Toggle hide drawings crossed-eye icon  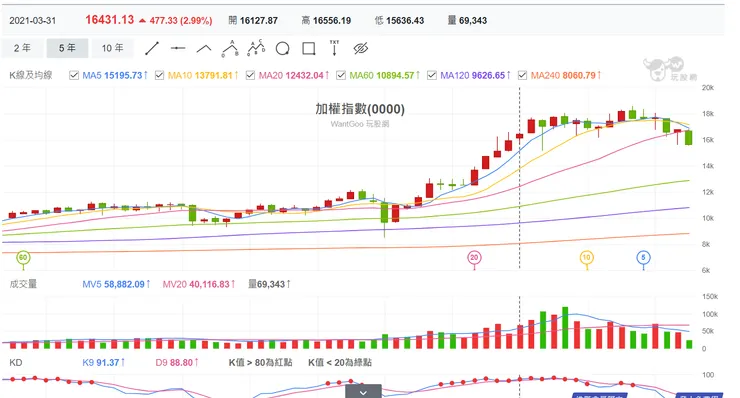(x=361, y=48)
